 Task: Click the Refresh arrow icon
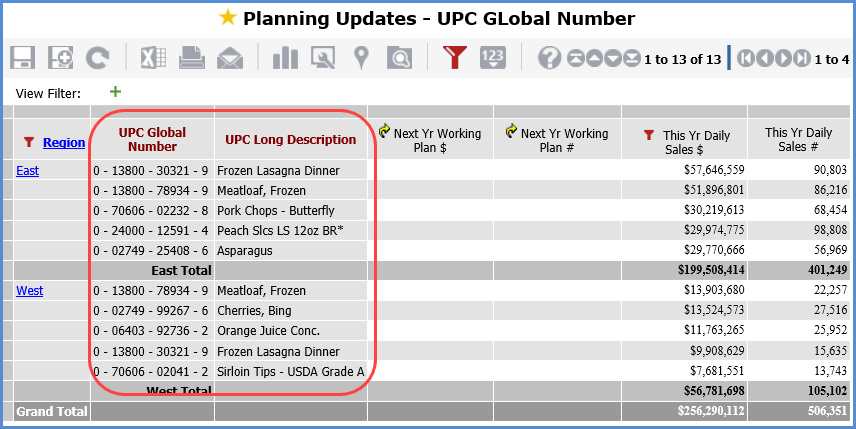pos(97,58)
